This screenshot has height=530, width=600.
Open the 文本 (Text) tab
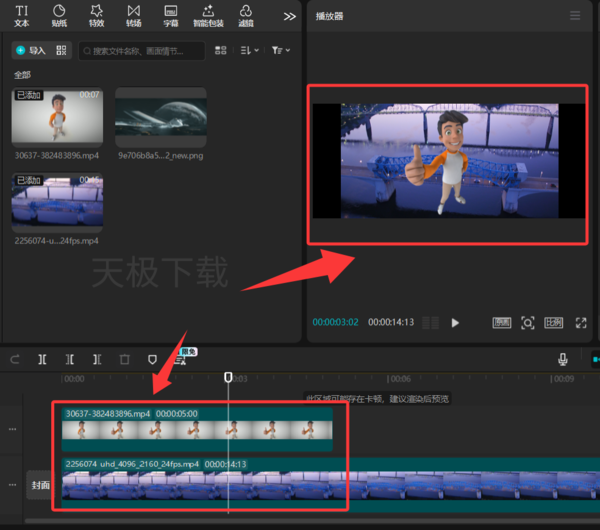coord(21,16)
